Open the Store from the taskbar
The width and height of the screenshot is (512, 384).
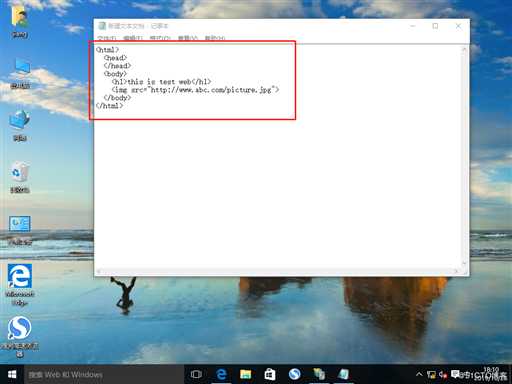pos(270,374)
